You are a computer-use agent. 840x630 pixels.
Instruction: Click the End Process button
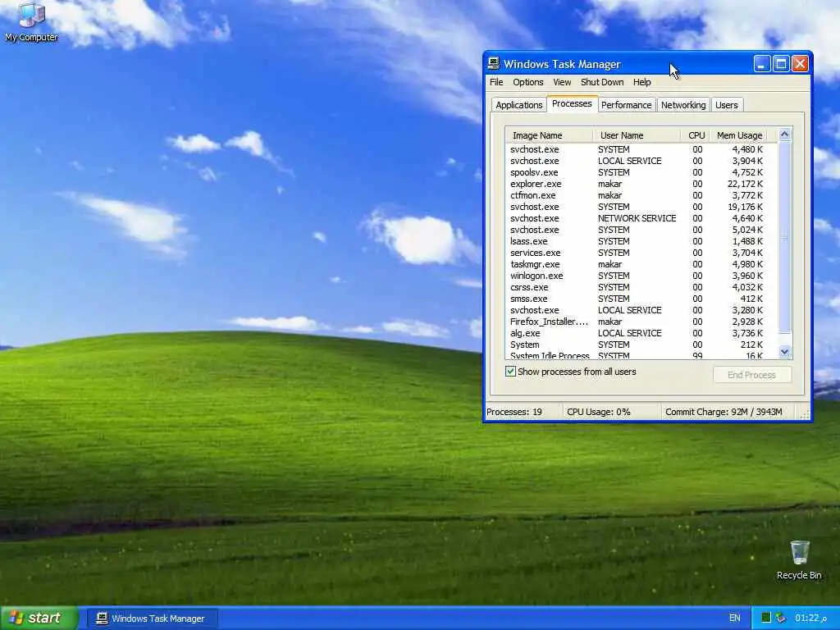click(x=751, y=374)
